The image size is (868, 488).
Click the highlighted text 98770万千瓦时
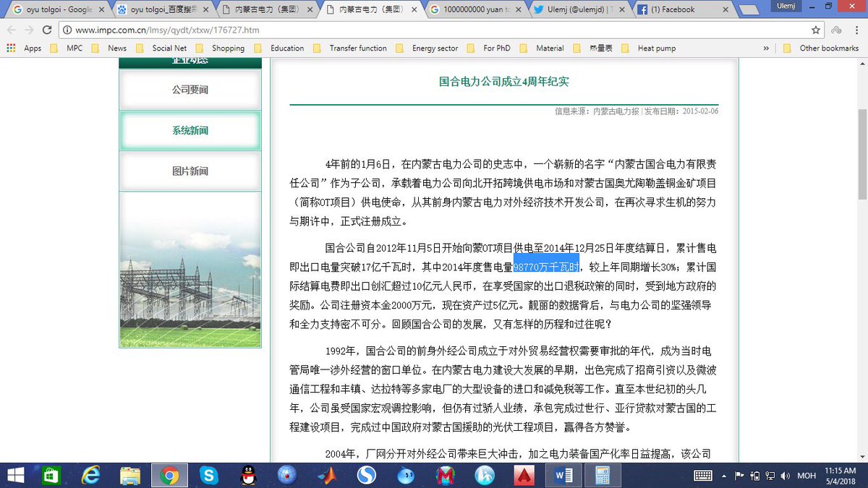click(x=546, y=266)
